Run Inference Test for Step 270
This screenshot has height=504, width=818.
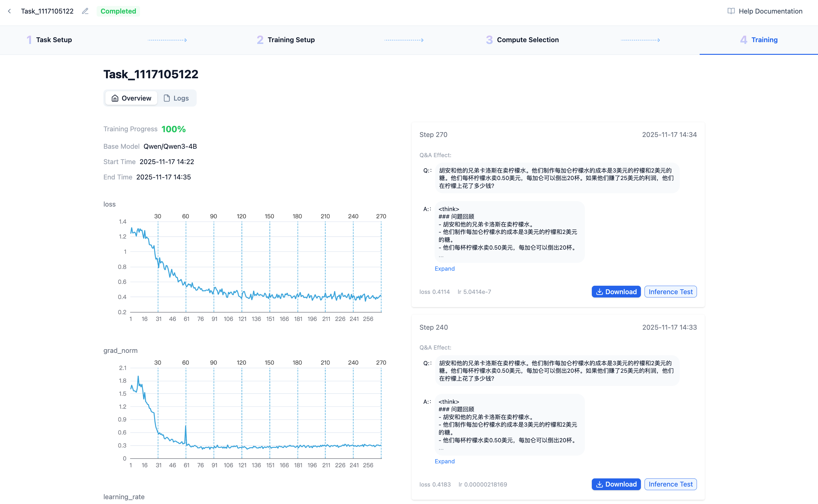click(x=670, y=292)
